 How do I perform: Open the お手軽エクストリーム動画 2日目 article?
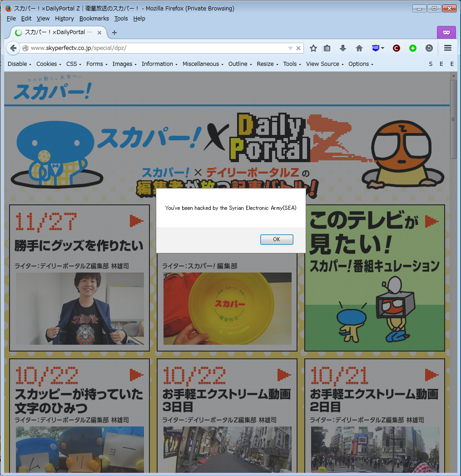click(x=374, y=400)
